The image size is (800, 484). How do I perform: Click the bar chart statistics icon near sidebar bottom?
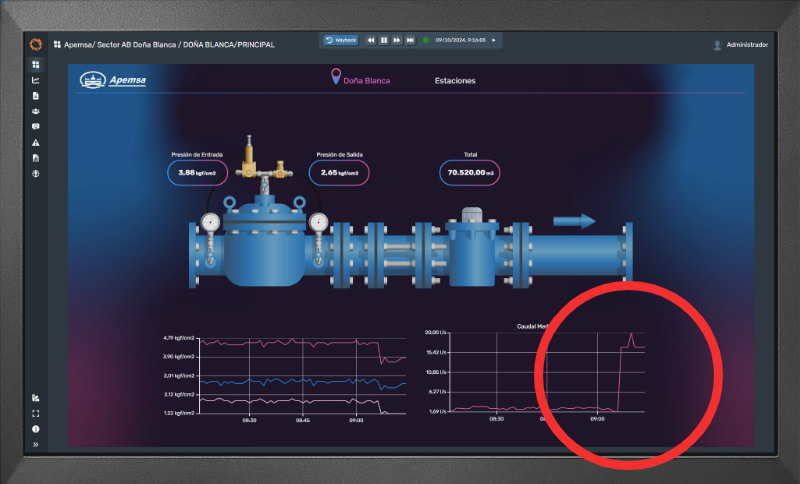pyautogui.click(x=36, y=398)
